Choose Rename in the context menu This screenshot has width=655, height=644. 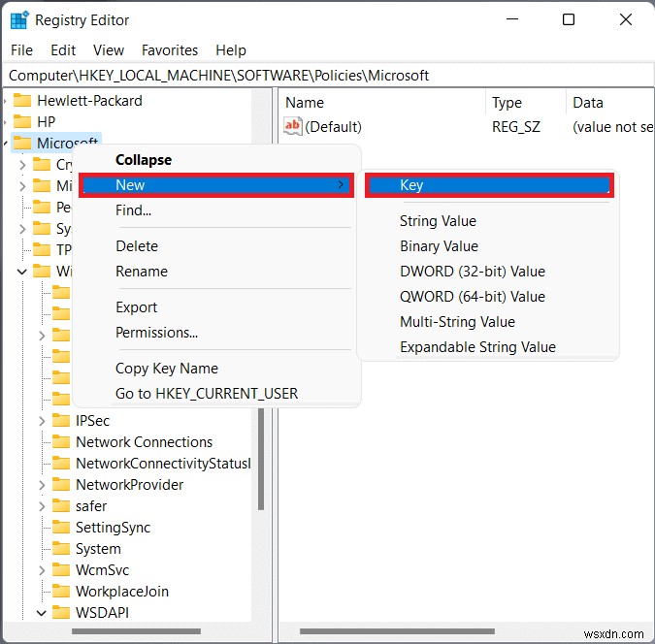pyautogui.click(x=216, y=271)
